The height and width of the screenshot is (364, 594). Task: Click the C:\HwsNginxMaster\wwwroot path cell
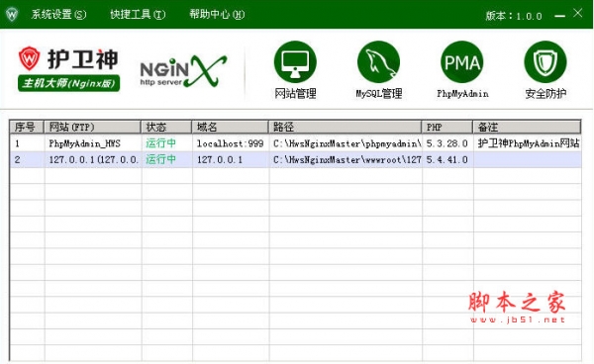[346, 159]
